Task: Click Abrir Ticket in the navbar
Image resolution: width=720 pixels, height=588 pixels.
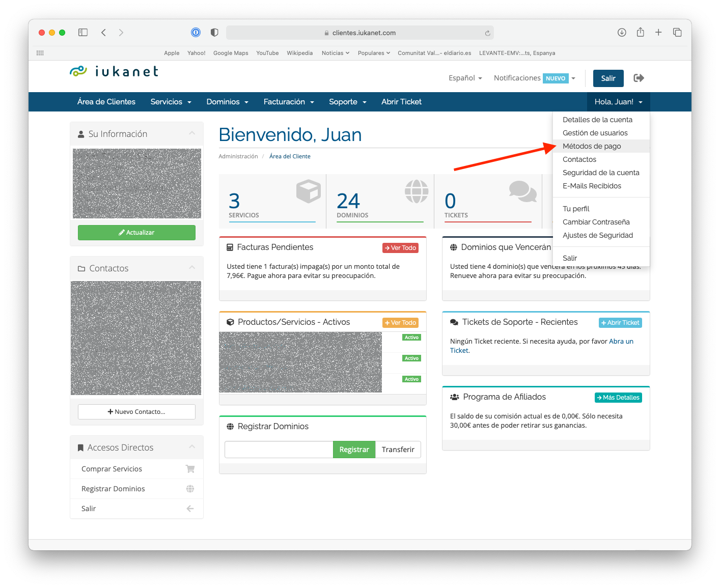Action: tap(401, 102)
